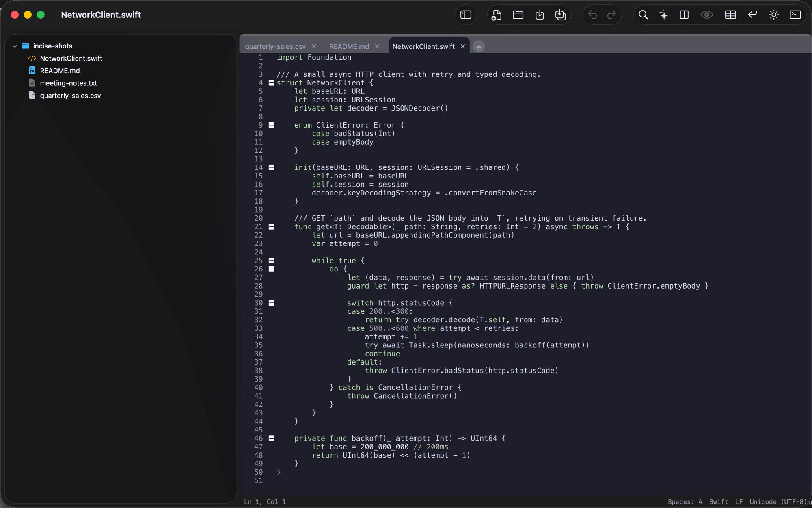Place cursor on 'import Foundation' line
The image size is (812, 508).
(x=314, y=57)
